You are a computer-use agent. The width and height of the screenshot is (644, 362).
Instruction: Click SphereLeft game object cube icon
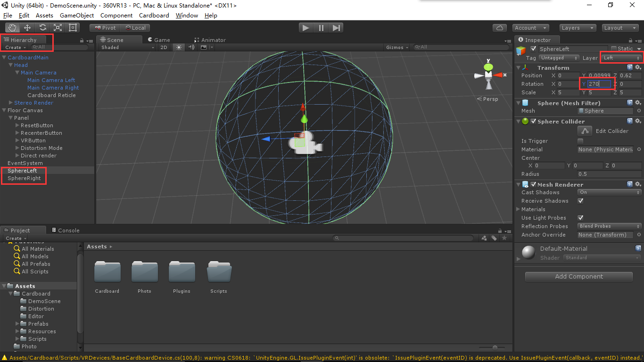[521, 50]
